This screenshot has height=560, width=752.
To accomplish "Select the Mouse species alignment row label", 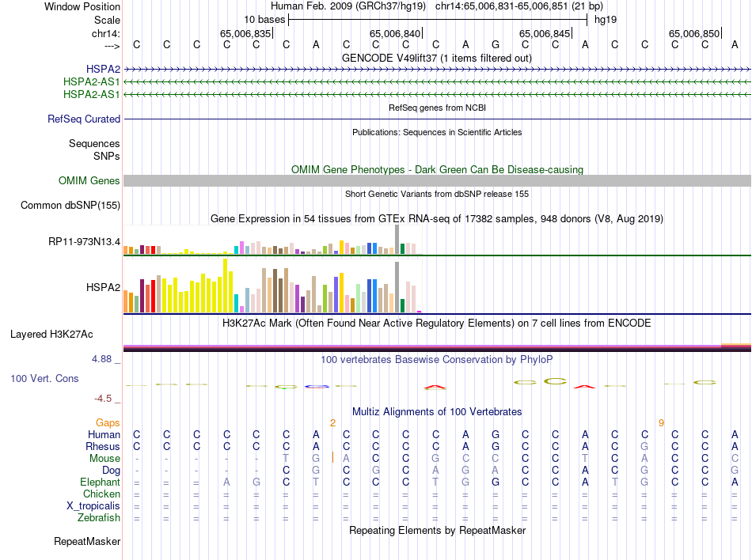I will pyautogui.click(x=104, y=459).
